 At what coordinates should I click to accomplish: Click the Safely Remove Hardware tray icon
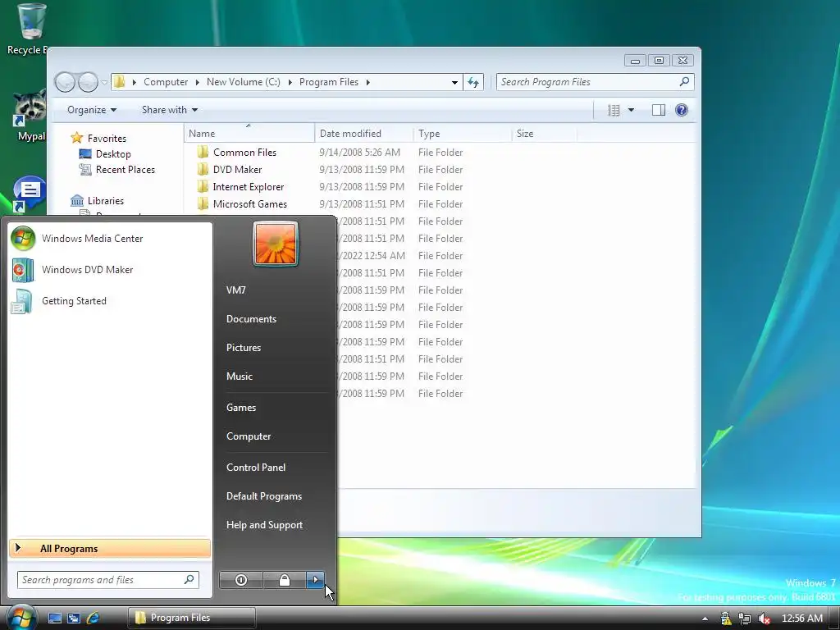pos(726,619)
